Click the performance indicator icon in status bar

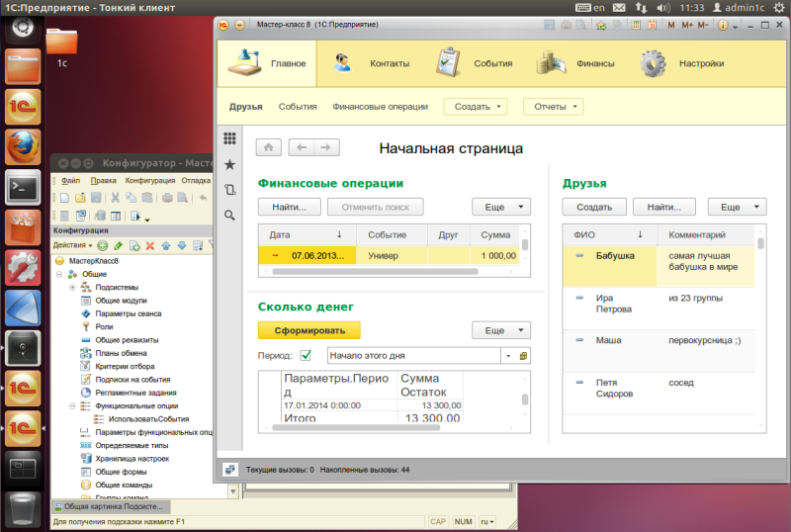[230, 470]
